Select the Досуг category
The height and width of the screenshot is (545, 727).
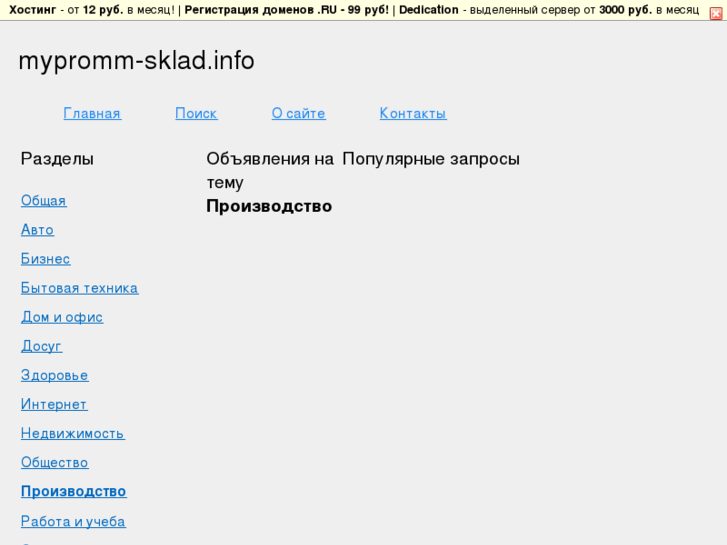(41, 346)
